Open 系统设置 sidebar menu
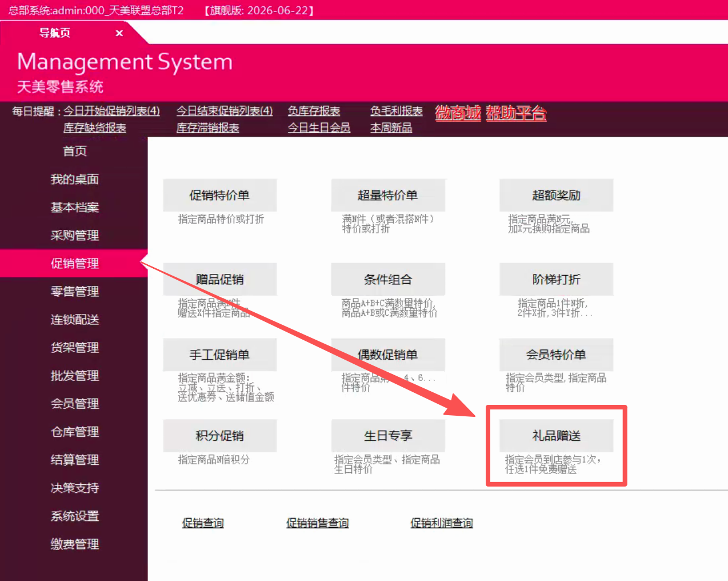 pyautogui.click(x=74, y=516)
